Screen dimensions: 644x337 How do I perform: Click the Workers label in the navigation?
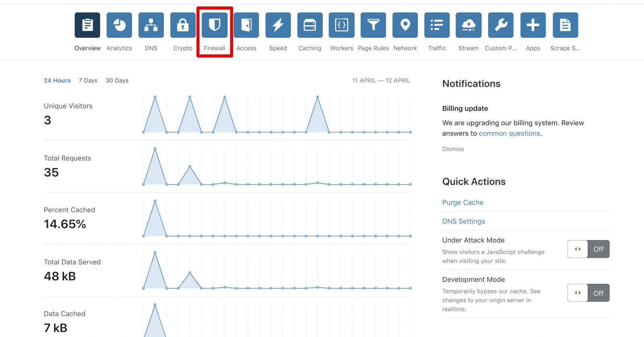click(x=341, y=48)
